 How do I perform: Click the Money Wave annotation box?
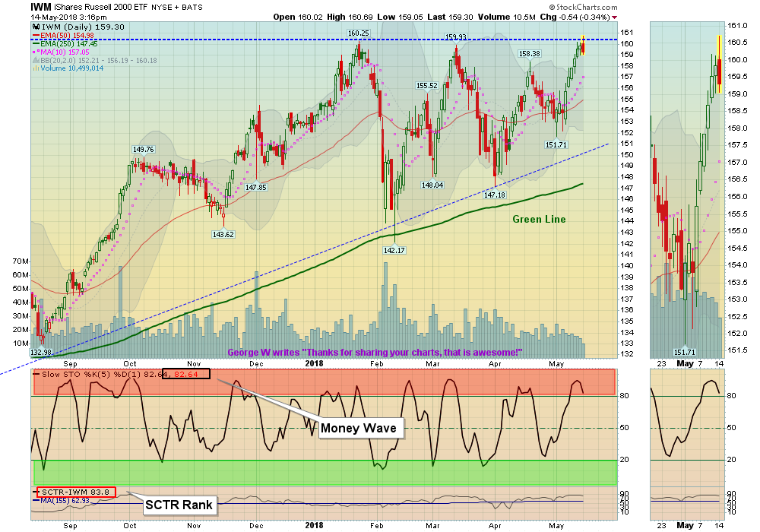[360, 428]
